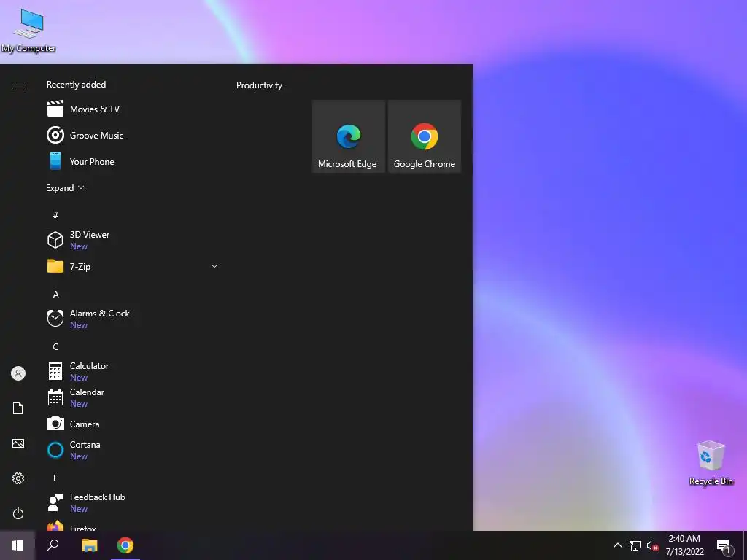747x560 pixels.
Task: Click the C letter group header
Action: 55,346
